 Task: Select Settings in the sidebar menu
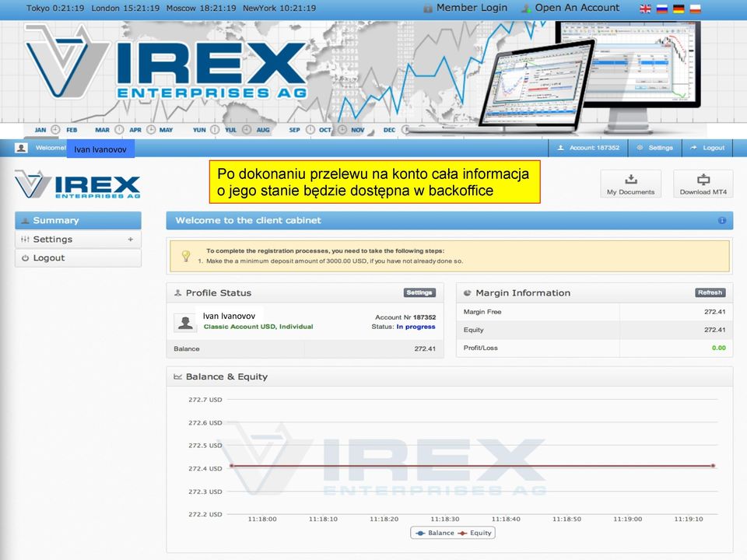[78, 239]
